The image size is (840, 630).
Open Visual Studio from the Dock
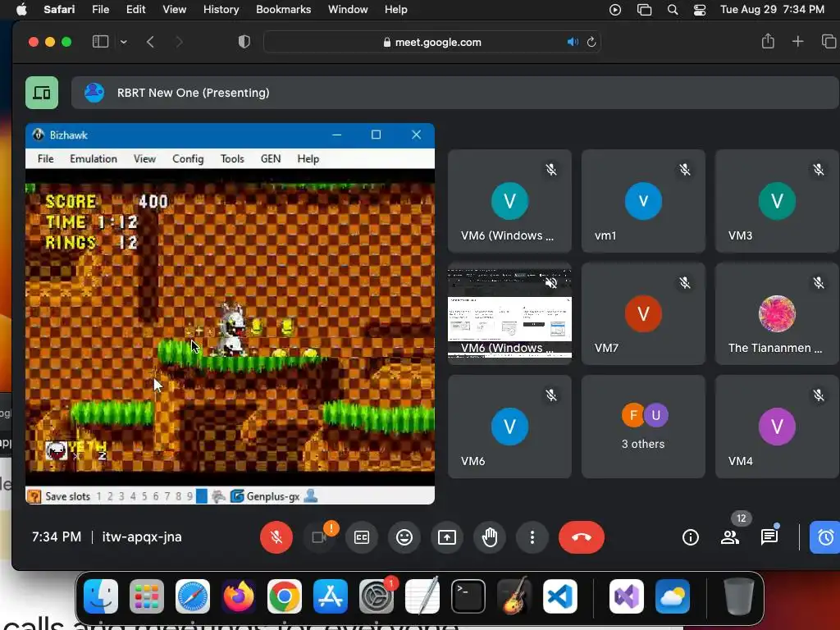tap(627, 596)
